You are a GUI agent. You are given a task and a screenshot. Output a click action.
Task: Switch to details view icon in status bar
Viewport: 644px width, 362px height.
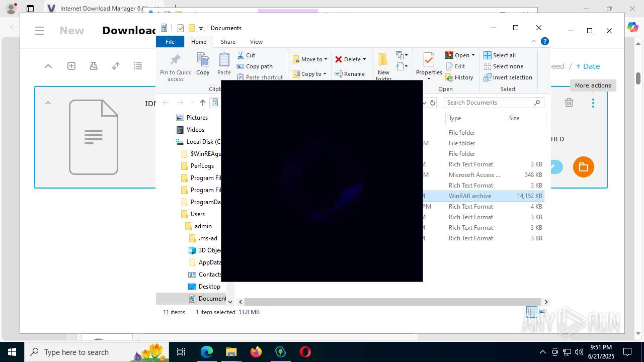click(532, 312)
